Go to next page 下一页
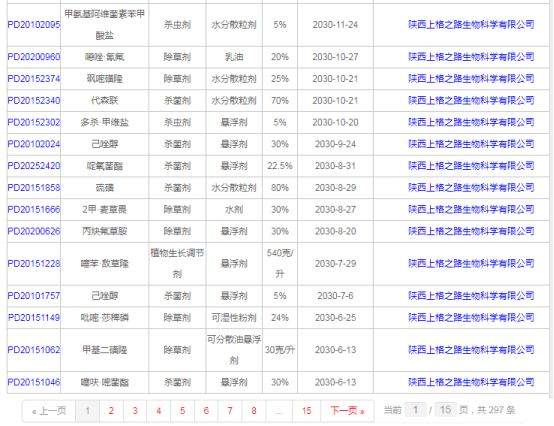Image resolution: width=554 pixels, height=426 pixels. pyautogui.click(x=347, y=411)
